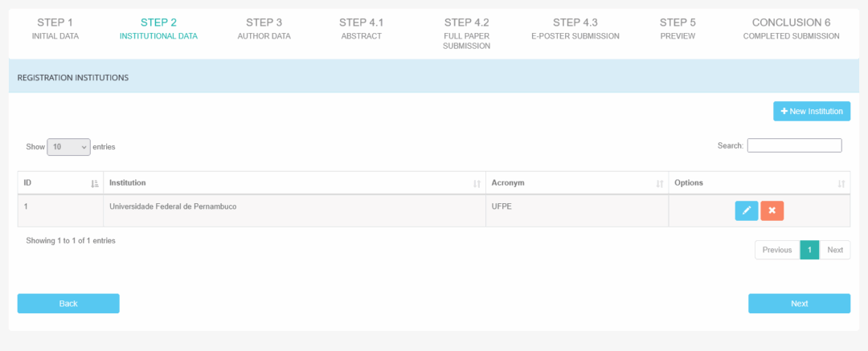Viewport: 868px width, 351px height.
Task: Delete the Universidade Federal de Pernambuco row
Action: coord(772,210)
